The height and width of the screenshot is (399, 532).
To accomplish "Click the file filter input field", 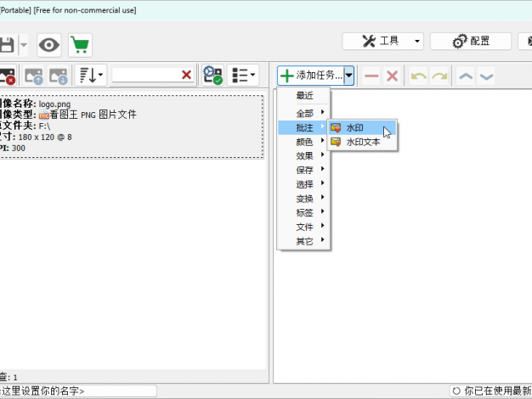I will coord(146,75).
